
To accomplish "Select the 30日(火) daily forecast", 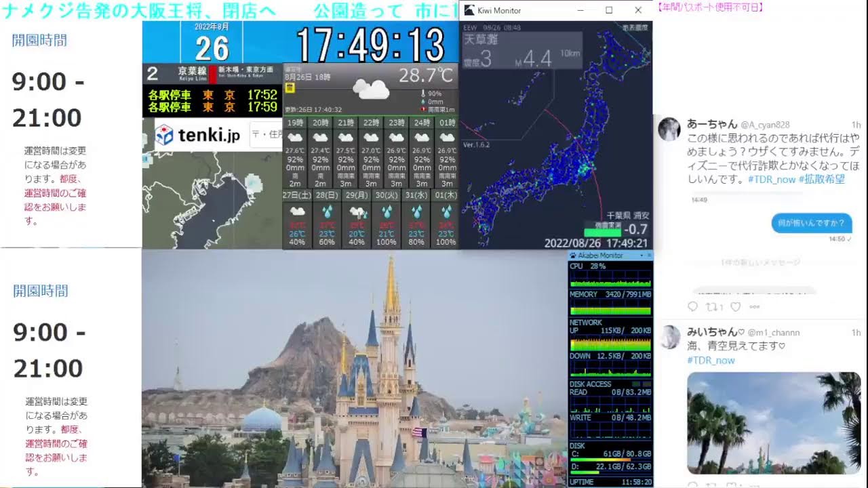I will (386, 219).
